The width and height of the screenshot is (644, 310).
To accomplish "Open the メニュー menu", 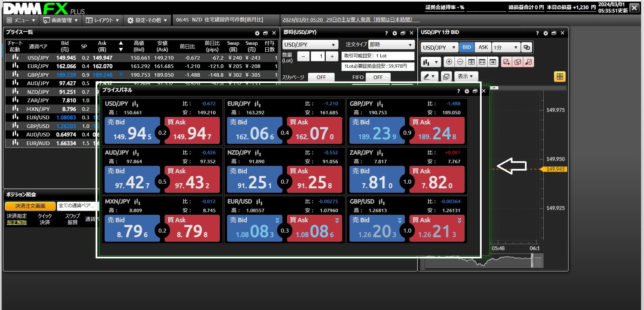I will [x=21, y=20].
